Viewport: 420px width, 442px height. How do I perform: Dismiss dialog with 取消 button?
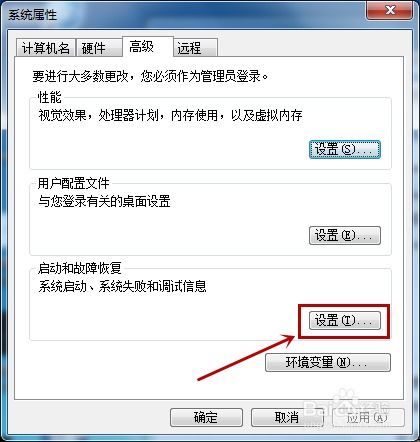[x=287, y=417]
